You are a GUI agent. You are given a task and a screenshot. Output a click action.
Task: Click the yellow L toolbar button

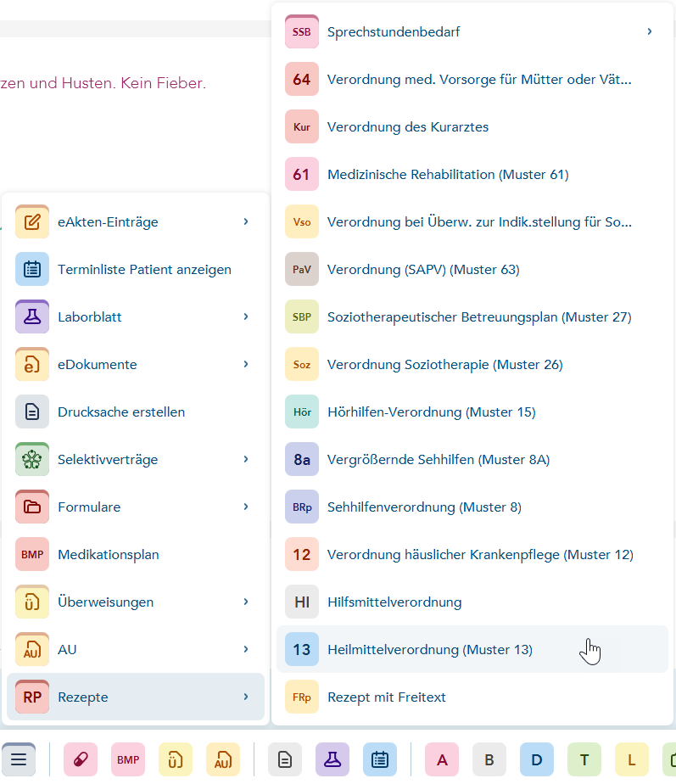pyautogui.click(x=632, y=759)
